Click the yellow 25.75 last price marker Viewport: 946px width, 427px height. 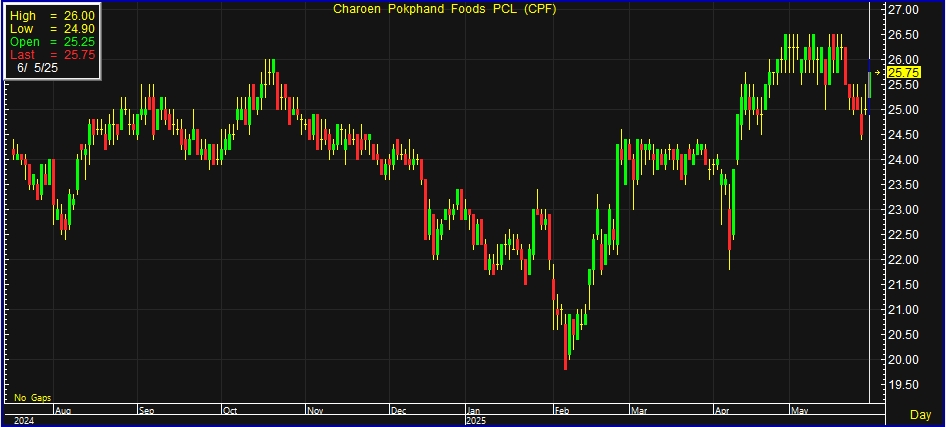pos(904,72)
